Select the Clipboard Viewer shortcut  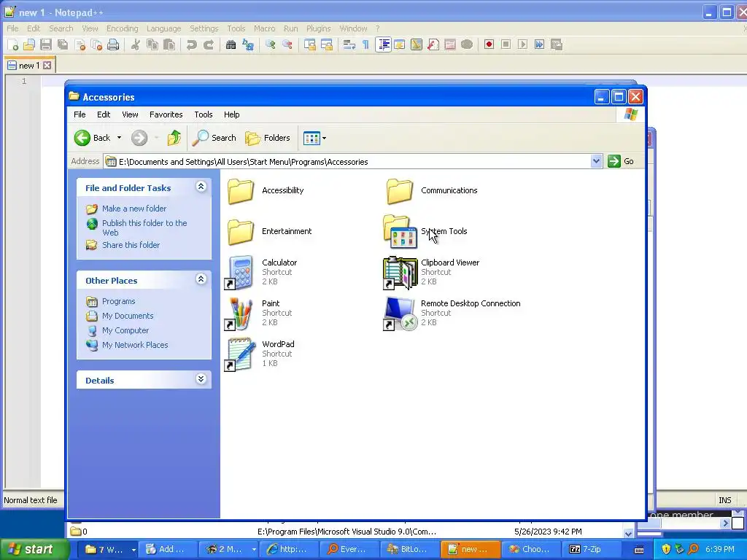pyautogui.click(x=431, y=272)
